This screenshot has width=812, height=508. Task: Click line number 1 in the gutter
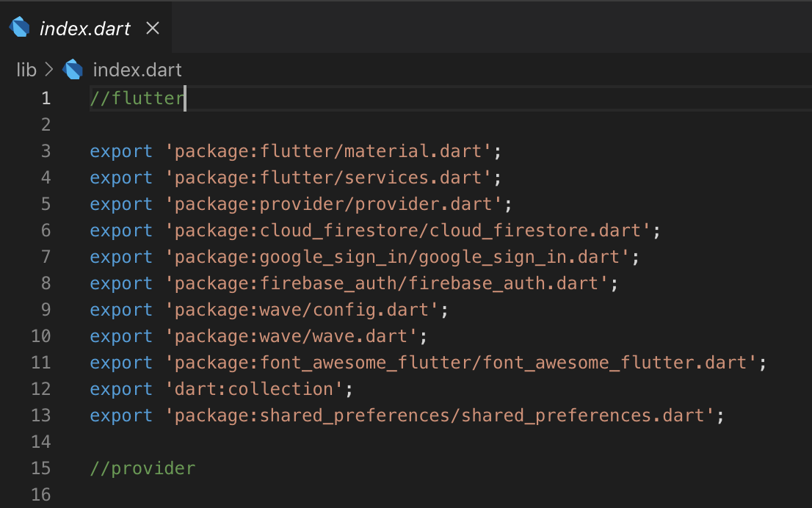pyautogui.click(x=46, y=98)
